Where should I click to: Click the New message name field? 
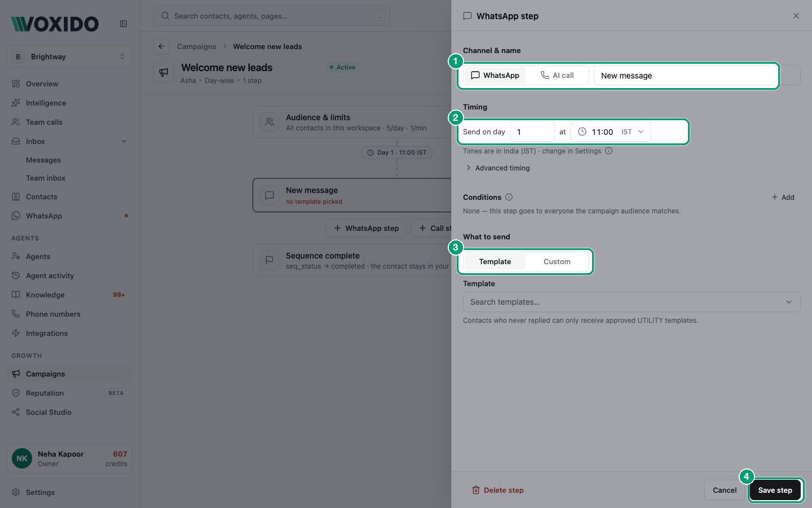click(697, 75)
